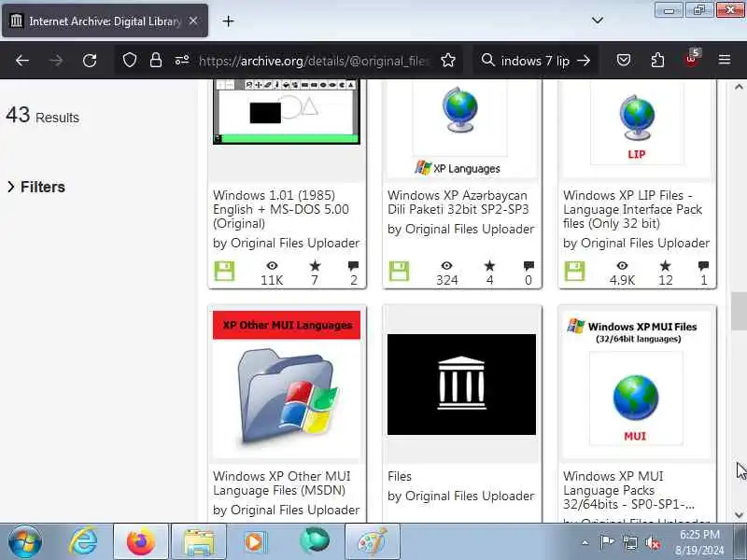The height and width of the screenshot is (560, 747).
Task: Open Windows XP Azərbaycan Dili Paketi link
Action: pos(458,202)
